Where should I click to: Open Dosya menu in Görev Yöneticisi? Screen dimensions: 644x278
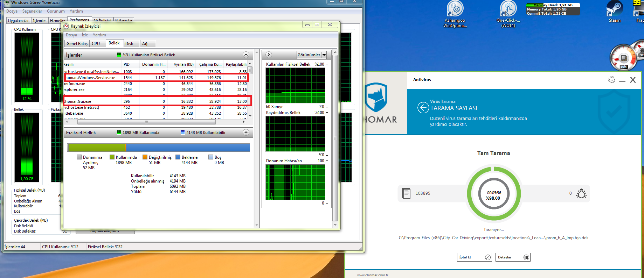click(x=12, y=11)
